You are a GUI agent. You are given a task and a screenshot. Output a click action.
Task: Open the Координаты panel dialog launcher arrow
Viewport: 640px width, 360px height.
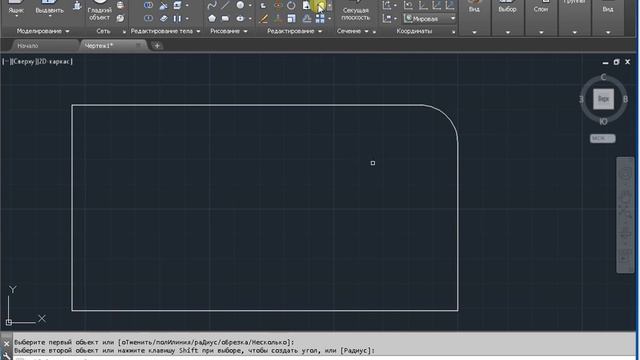(453, 31)
